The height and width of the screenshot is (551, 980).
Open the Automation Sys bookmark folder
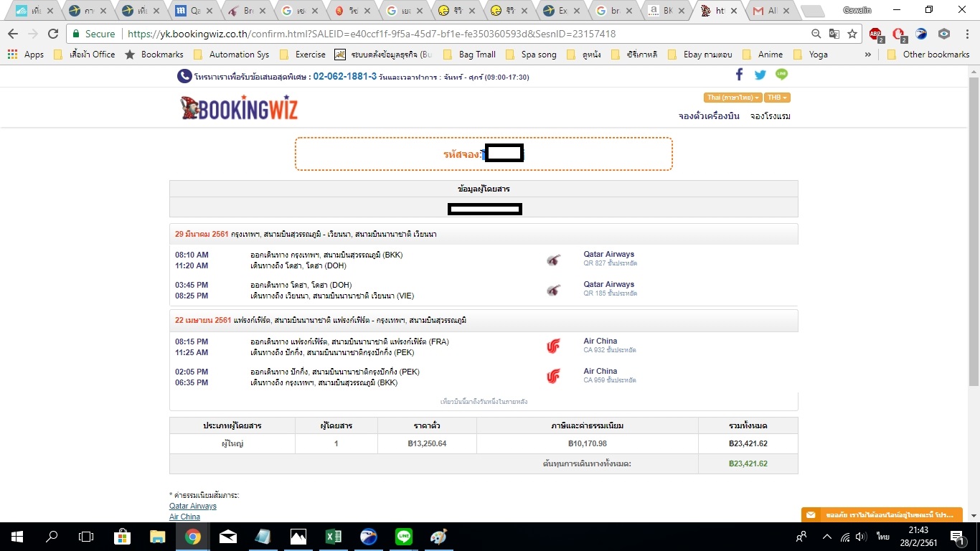pos(231,55)
